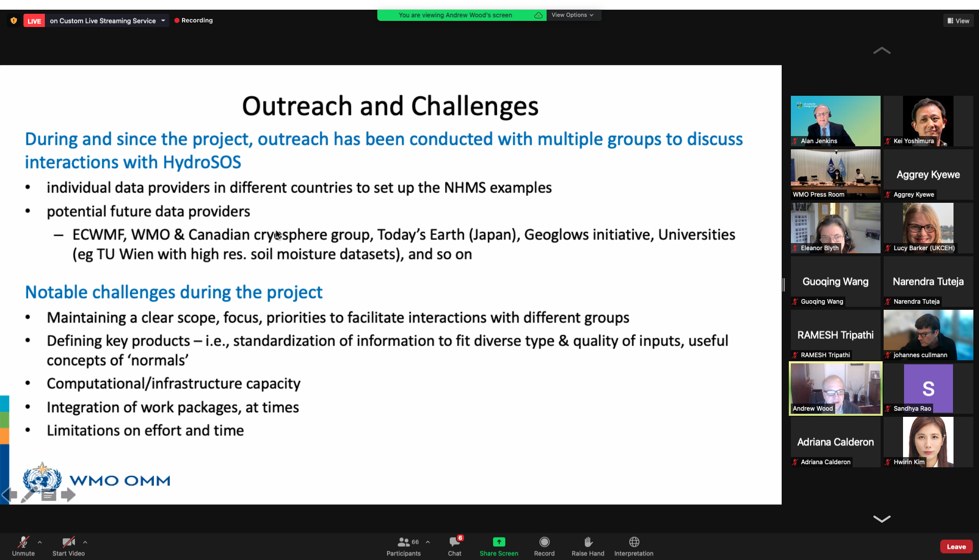
Task: Turn on camera with Start Video
Action: pos(68,546)
